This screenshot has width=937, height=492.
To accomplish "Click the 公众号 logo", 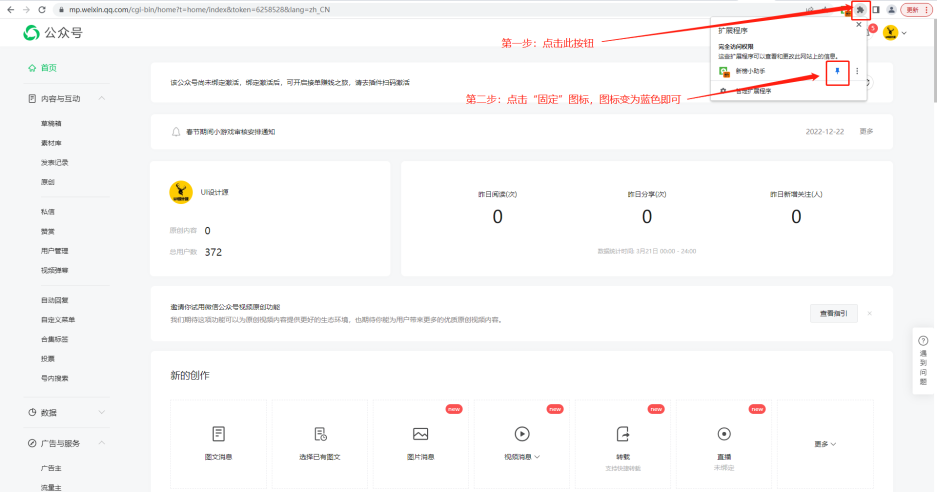I will (53, 33).
